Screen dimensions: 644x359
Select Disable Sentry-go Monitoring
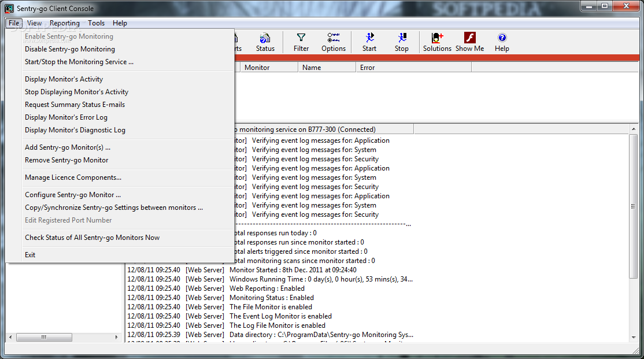120,49
